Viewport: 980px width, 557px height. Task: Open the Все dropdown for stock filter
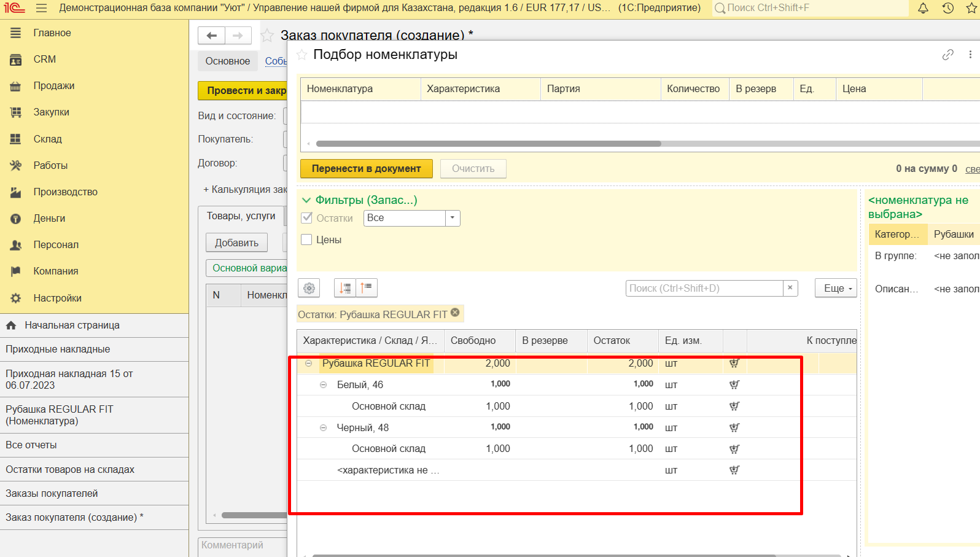(x=453, y=218)
